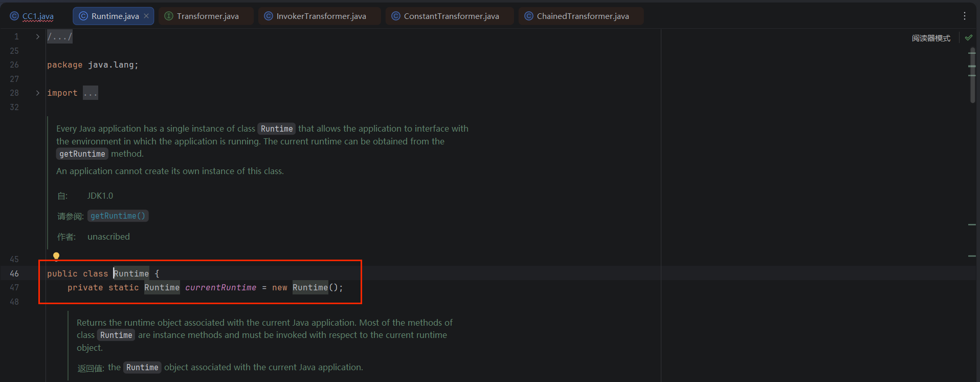Click the vertical editor scrollbar thumb
The image size is (980, 382).
(972, 76)
